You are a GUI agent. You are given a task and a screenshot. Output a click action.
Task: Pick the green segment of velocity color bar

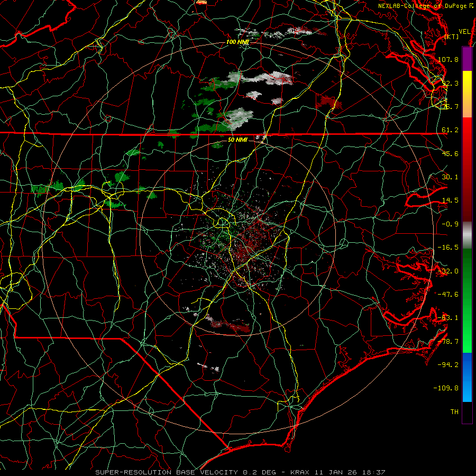pos(467,300)
